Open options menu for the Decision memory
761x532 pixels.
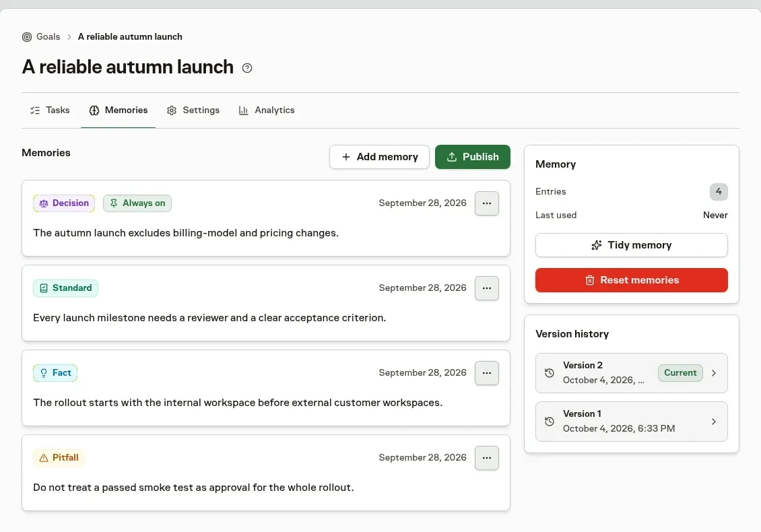[487, 203]
